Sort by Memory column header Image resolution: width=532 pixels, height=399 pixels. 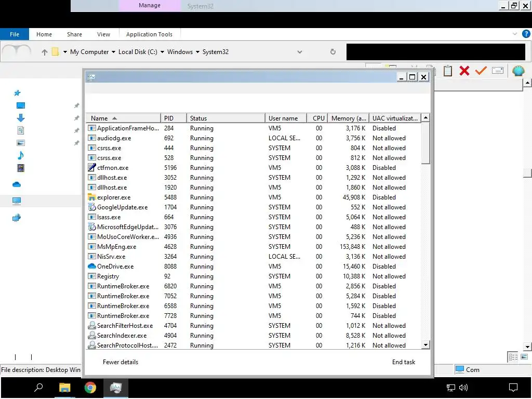point(348,118)
